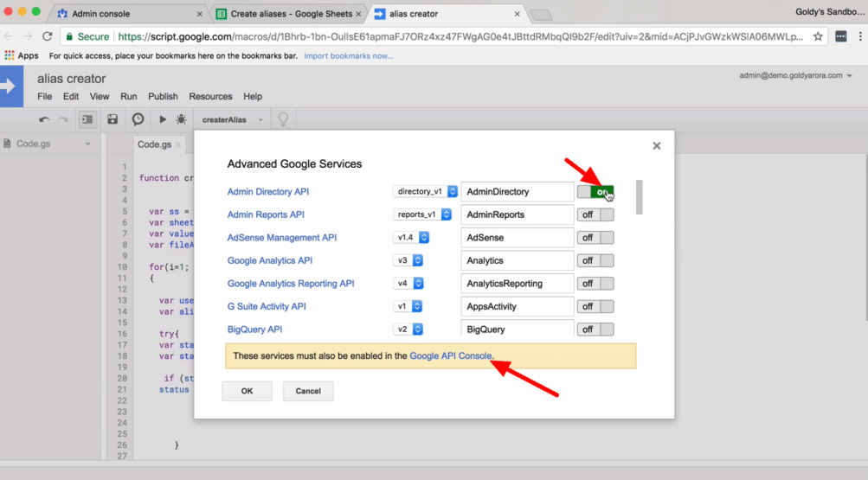The height and width of the screenshot is (480, 868).
Task: Open the BigQuery API link
Action: 254,329
